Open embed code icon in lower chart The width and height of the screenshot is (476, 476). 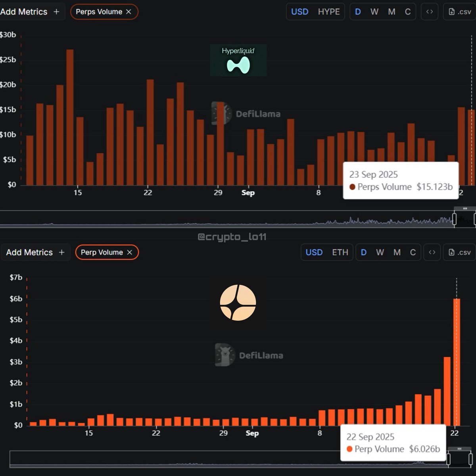click(x=432, y=252)
